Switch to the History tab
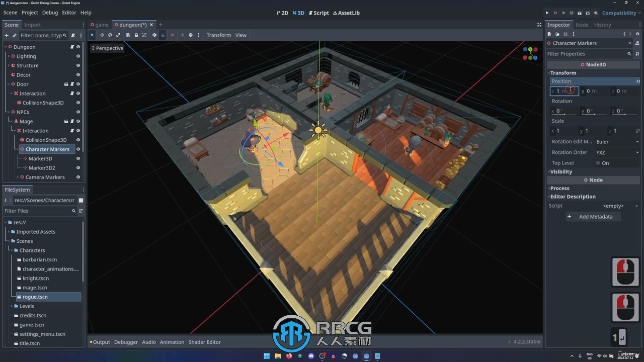644x362 pixels. pos(602,25)
